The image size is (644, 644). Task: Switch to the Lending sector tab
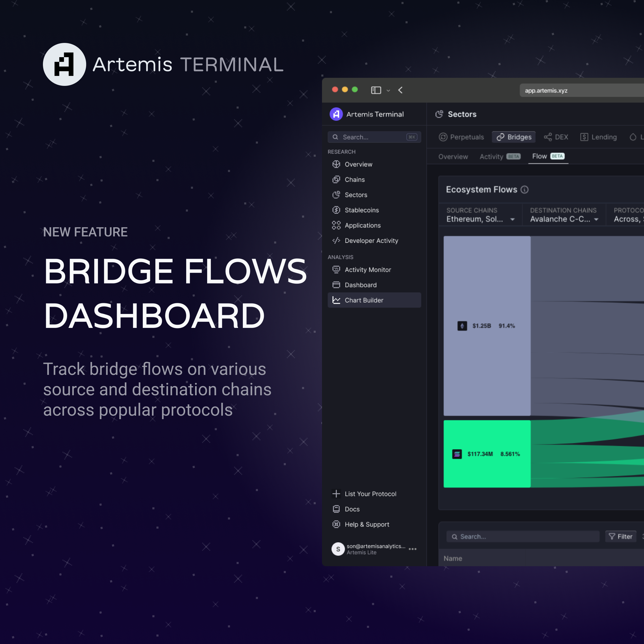tap(598, 137)
